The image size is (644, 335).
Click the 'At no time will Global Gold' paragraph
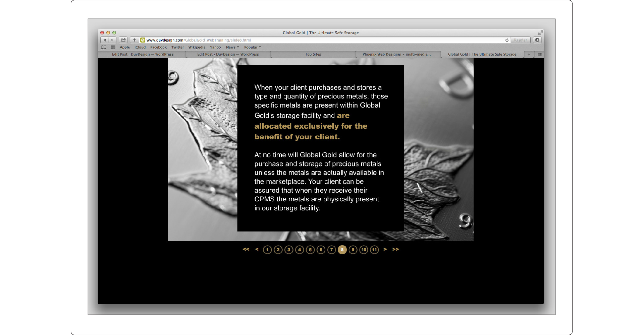click(x=319, y=182)
